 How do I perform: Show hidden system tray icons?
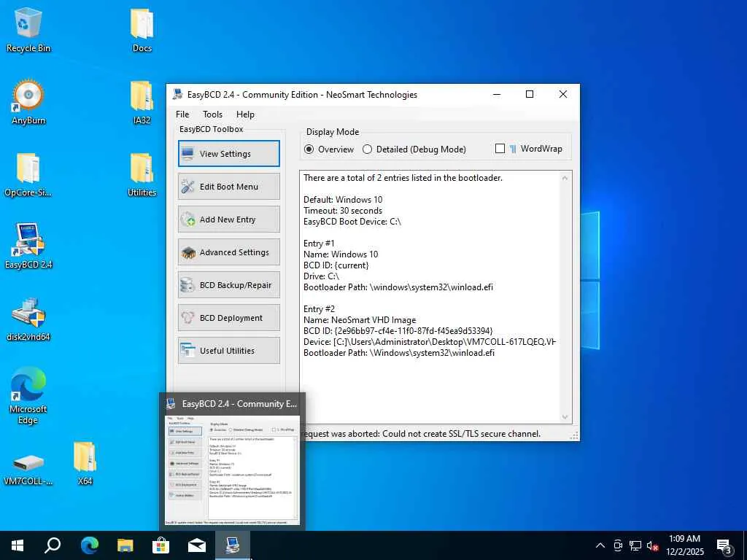(x=600, y=545)
